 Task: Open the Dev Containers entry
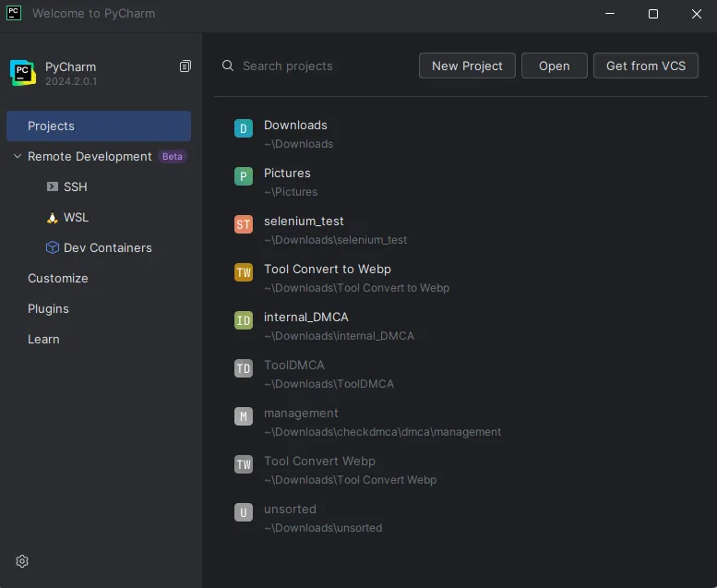107,247
